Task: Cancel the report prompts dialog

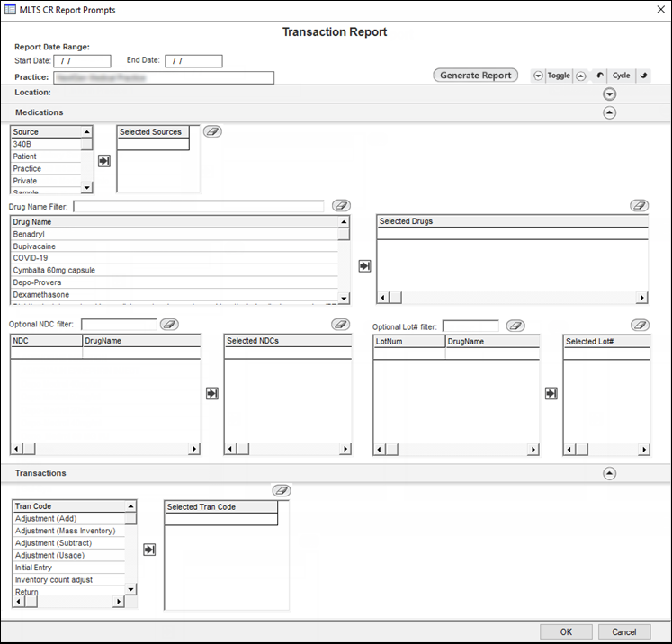Action: [x=624, y=631]
